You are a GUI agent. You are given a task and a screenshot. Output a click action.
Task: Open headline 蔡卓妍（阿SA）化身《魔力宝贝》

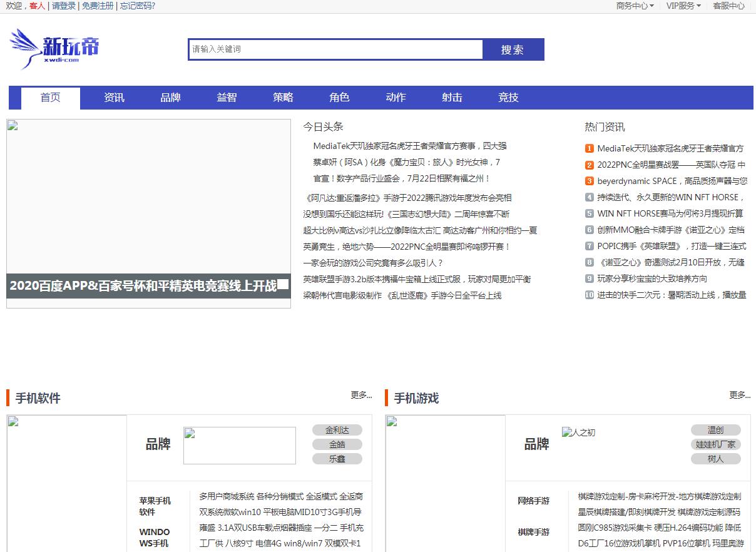click(407, 162)
